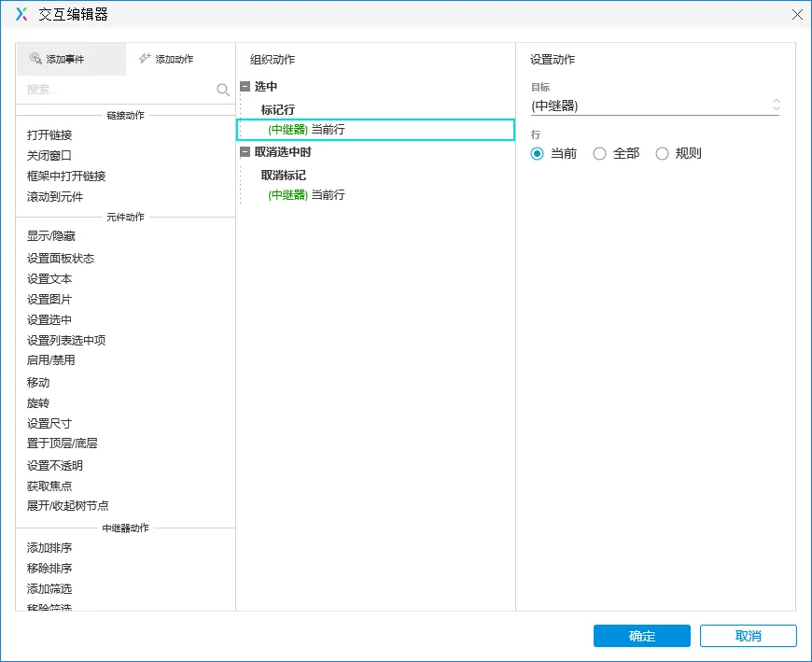Collapse the 取消选中时 event group
Screen dimensions: 812x662
tap(245, 152)
